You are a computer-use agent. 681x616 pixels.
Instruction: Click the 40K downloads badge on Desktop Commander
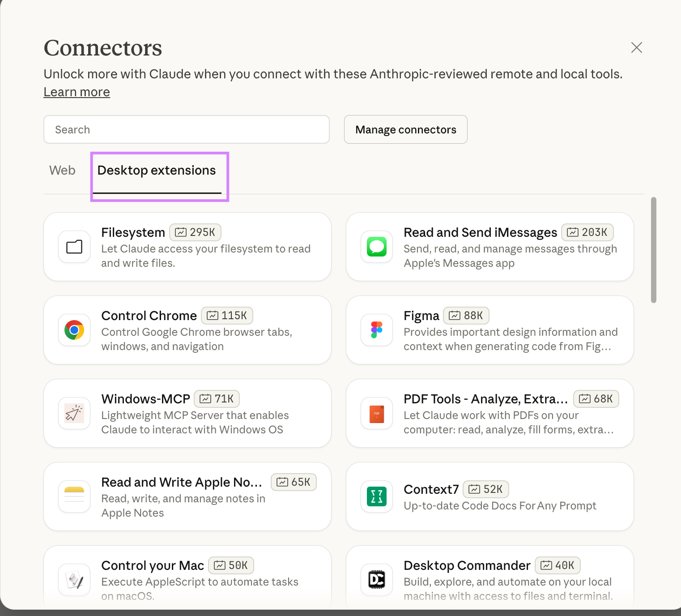(558, 565)
